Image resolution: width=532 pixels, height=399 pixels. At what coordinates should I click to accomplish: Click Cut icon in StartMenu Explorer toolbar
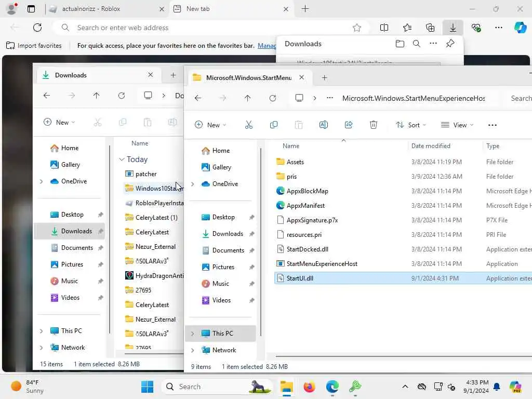(x=249, y=125)
